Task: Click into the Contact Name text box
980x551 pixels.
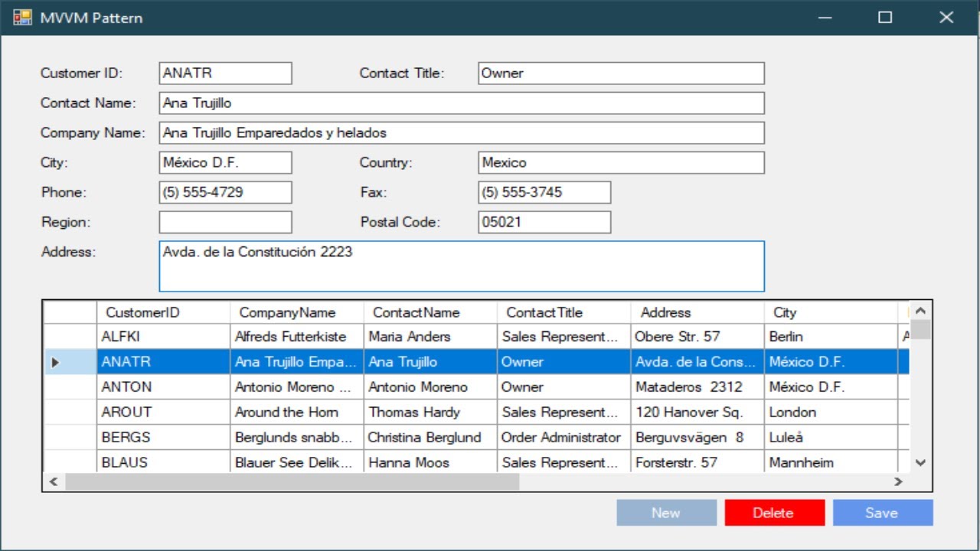Action: pyautogui.click(x=462, y=103)
